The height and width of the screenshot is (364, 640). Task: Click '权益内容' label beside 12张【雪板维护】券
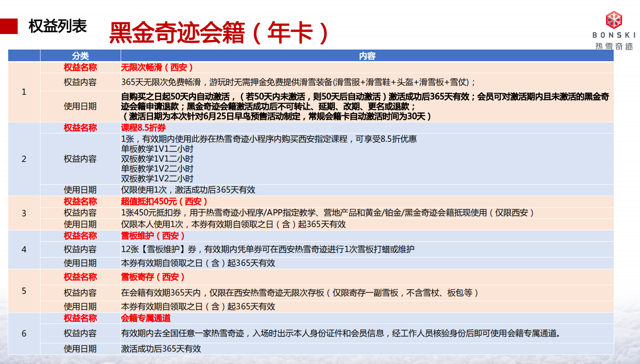point(80,249)
